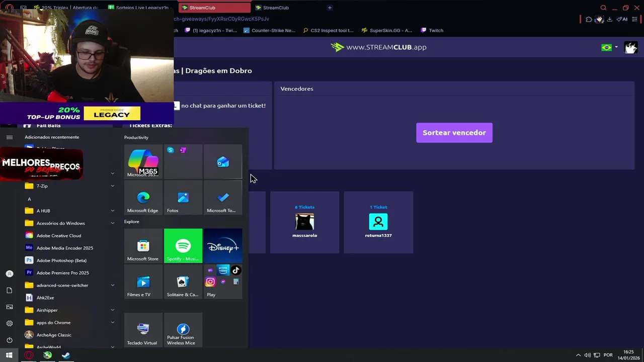The height and width of the screenshot is (362, 644).
Task: Open the Start menu power options
Action: 9,340
